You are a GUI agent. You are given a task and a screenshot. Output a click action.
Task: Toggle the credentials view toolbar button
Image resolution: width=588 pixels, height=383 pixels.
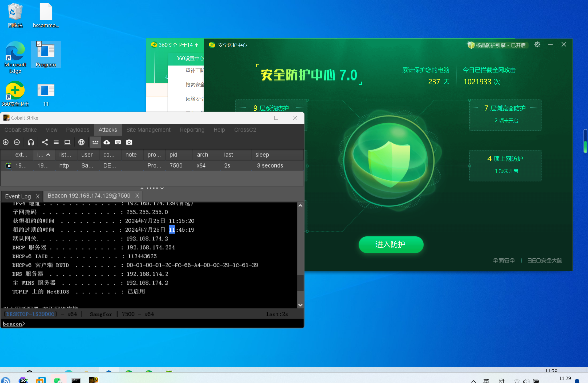point(95,142)
